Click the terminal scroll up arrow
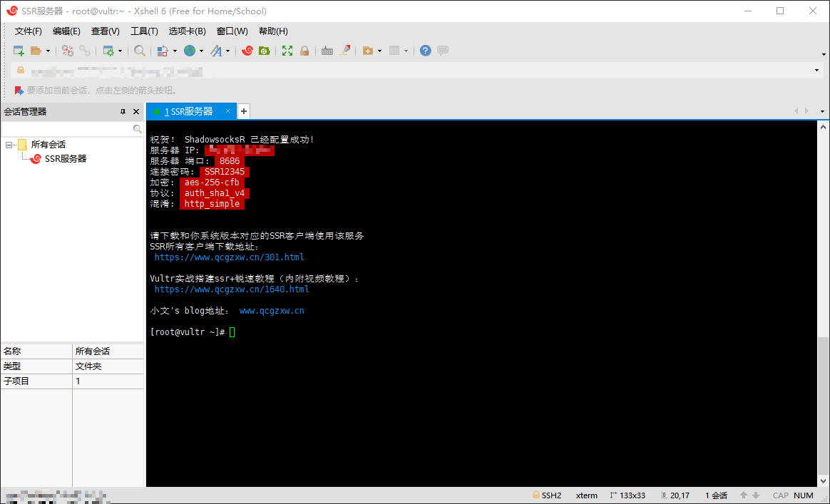Viewport: 830px width, 504px height. pyautogui.click(x=824, y=126)
